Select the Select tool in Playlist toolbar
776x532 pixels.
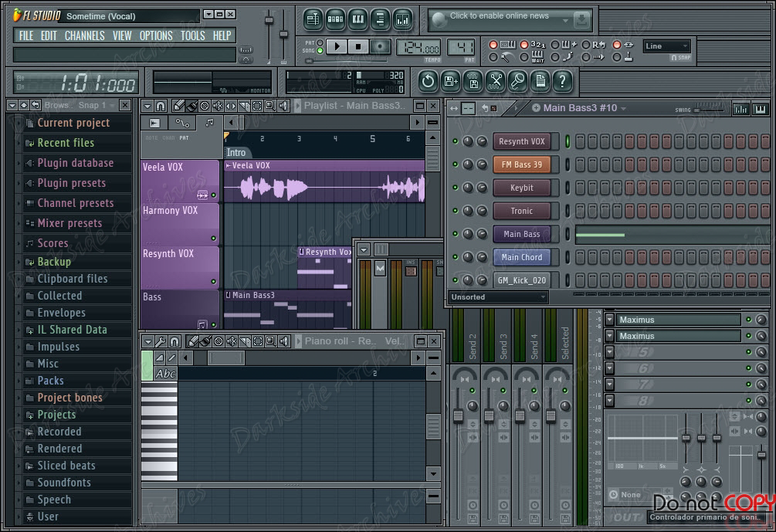pos(257,106)
